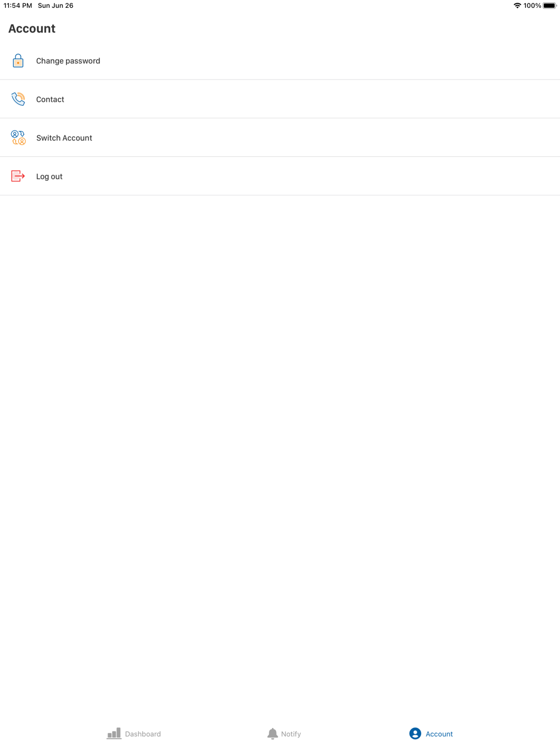Choose Log out from the account list
Screen dimensions: 560x747
[280, 176]
